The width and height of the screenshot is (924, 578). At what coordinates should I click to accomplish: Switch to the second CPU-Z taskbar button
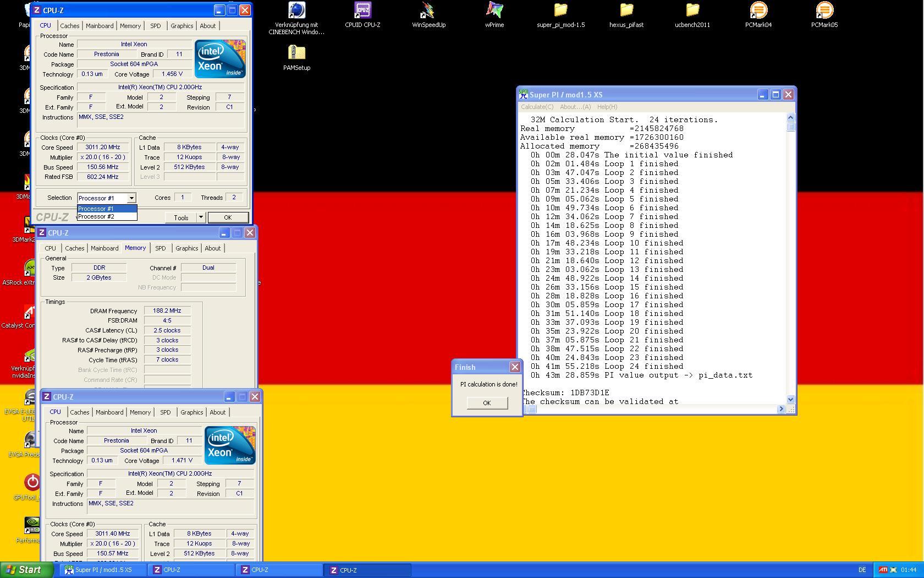click(279, 570)
